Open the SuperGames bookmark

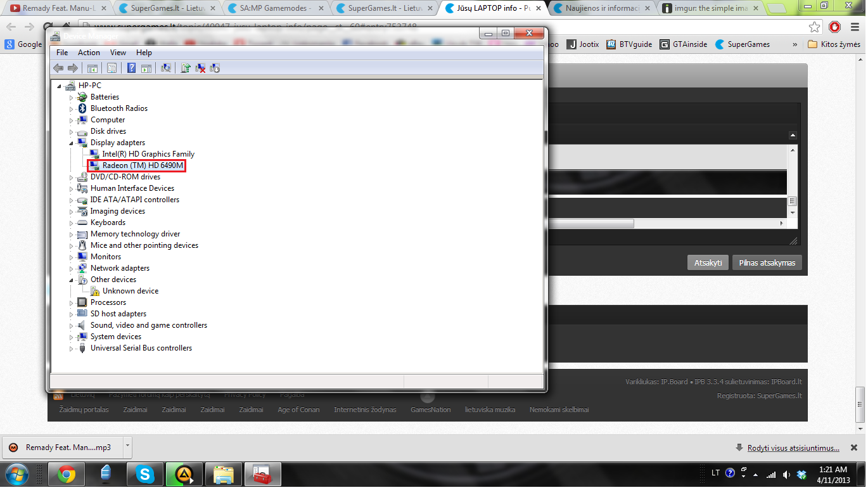pos(743,44)
